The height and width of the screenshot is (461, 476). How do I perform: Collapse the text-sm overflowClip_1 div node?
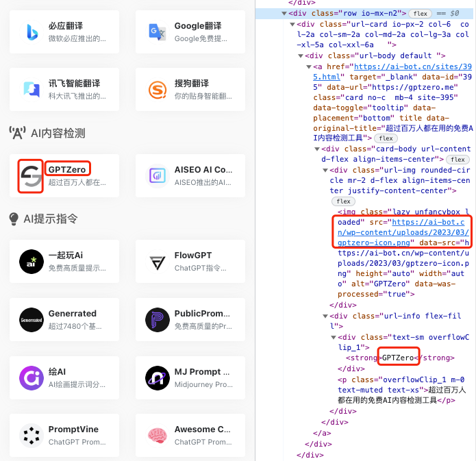pyautogui.click(x=334, y=338)
